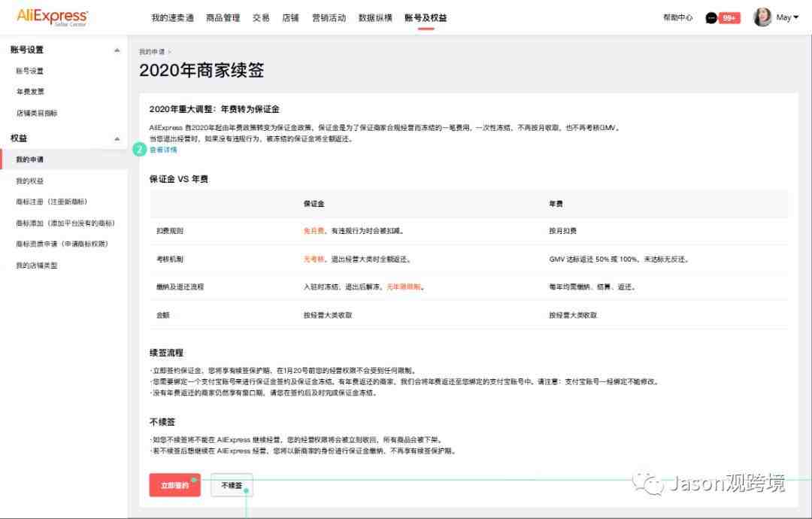Open 交易 in top navigation
The width and height of the screenshot is (812, 519).
click(261, 17)
